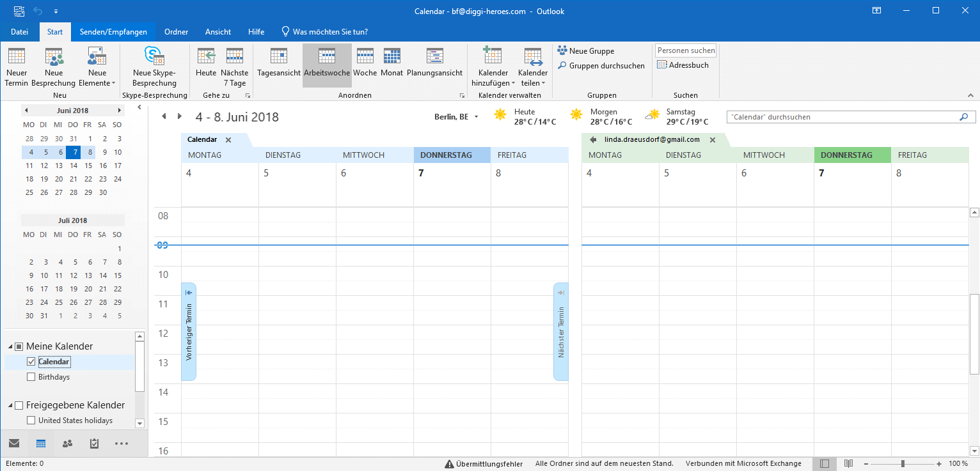Viewport: 980px width, 471px height.
Task: Open People from navigation bar
Action: pyautogui.click(x=67, y=443)
